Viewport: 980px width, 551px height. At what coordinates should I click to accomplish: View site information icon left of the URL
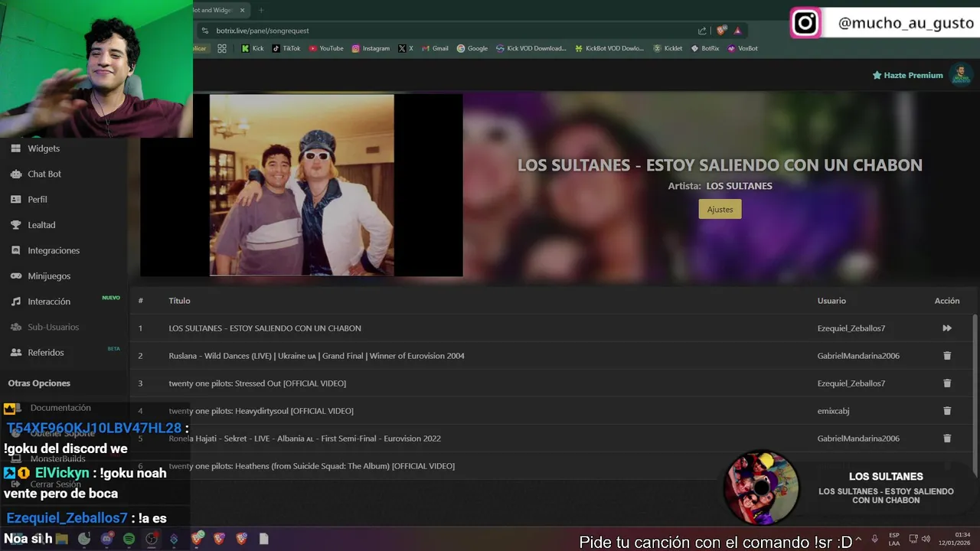[x=204, y=31]
